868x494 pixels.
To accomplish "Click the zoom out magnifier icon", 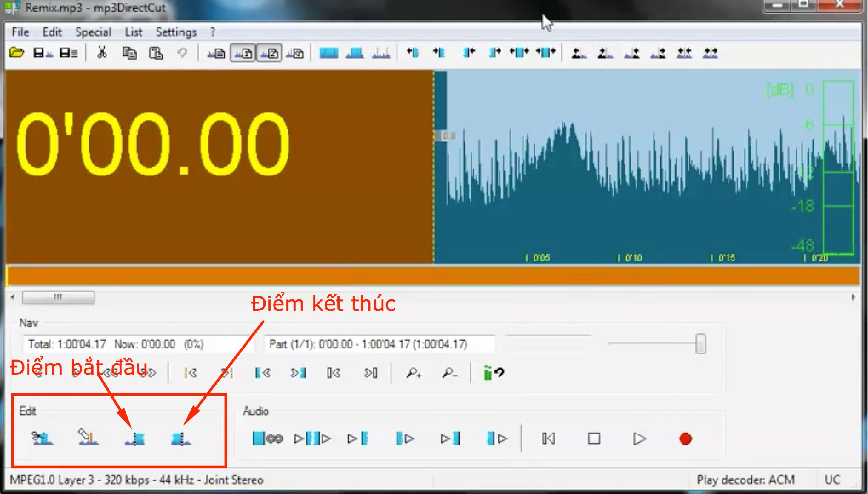I will click(x=449, y=373).
